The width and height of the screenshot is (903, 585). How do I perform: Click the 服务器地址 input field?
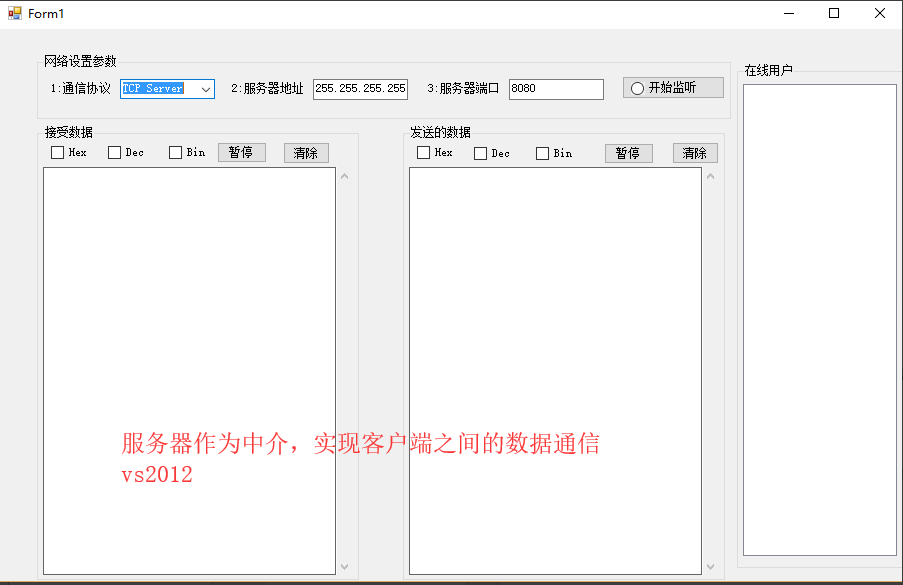click(361, 89)
